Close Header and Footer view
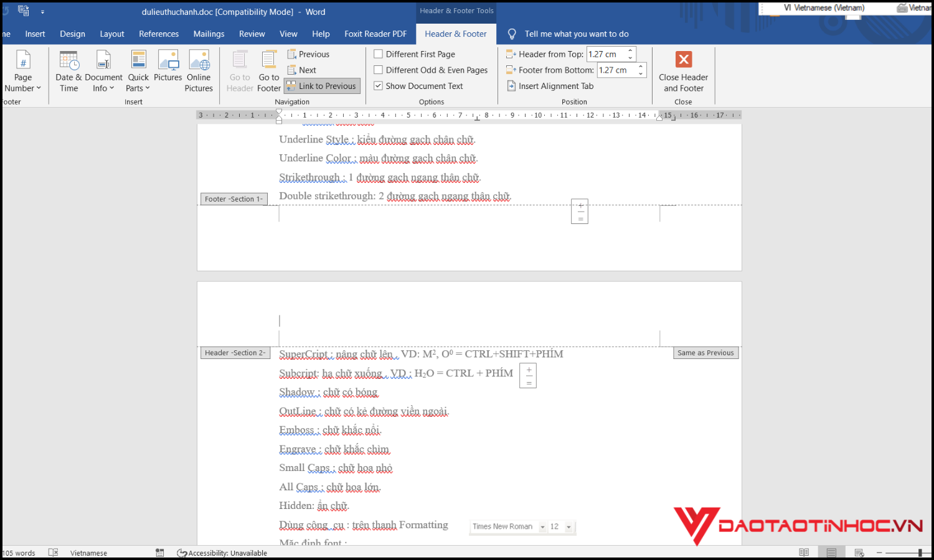This screenshot has height=560, width=934. (x=683, y=71)
